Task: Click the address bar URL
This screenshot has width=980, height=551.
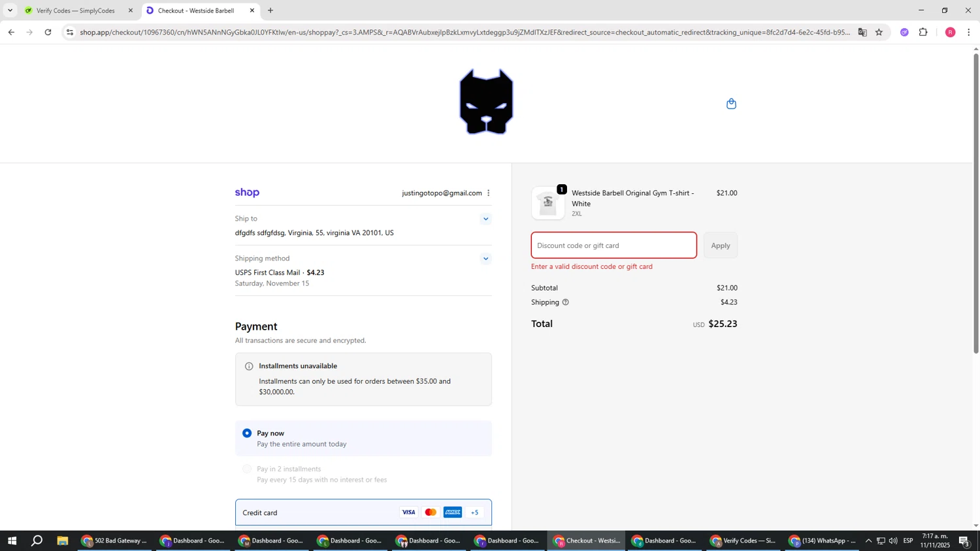Action: point(465,32)
